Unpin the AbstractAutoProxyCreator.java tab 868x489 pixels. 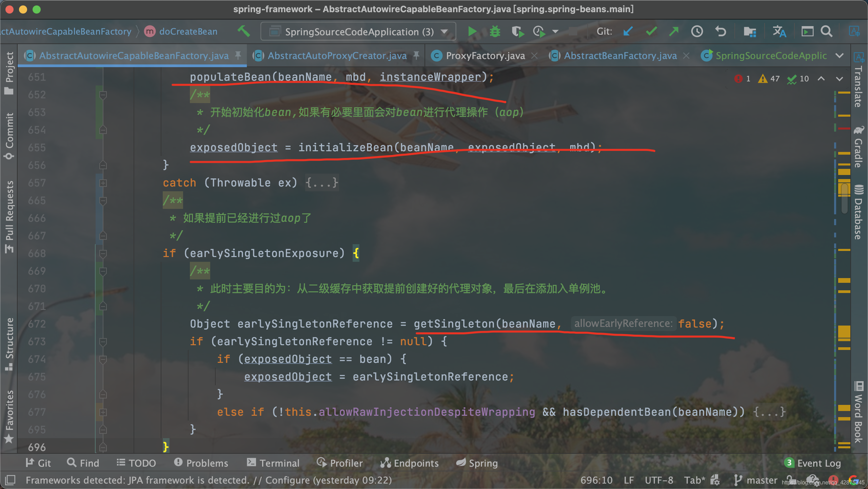pyautogui.click(x=416, y=55)
